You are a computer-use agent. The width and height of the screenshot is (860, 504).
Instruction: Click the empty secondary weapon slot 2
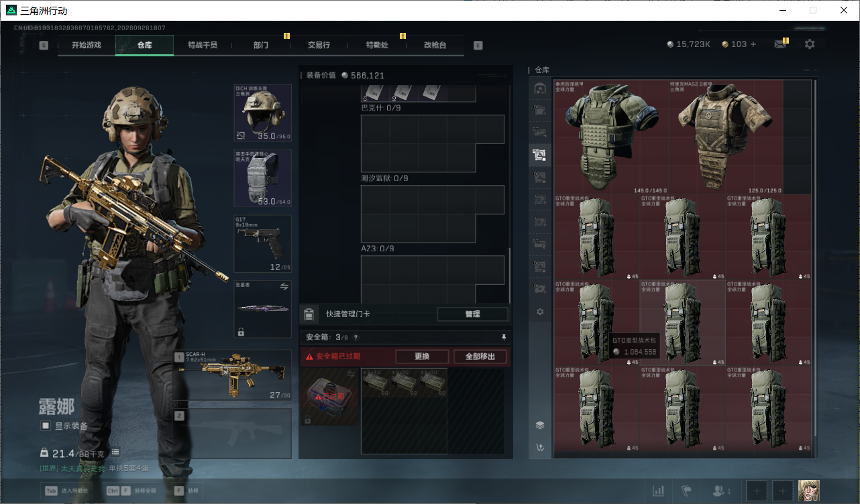pyautogui.click(x=232, y=433)
